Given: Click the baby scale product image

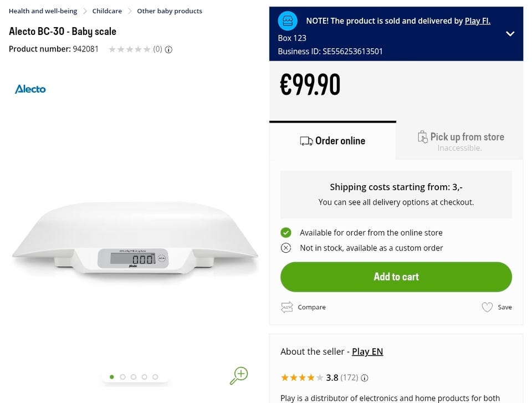Looking at the screenshot, I should pyautogui.click(x=135, y=238).
